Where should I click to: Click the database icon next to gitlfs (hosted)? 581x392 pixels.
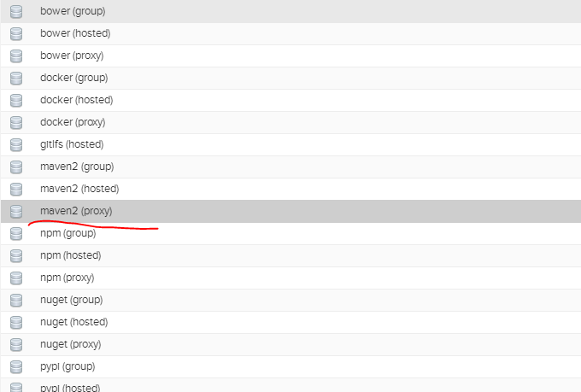click(16, 145)
